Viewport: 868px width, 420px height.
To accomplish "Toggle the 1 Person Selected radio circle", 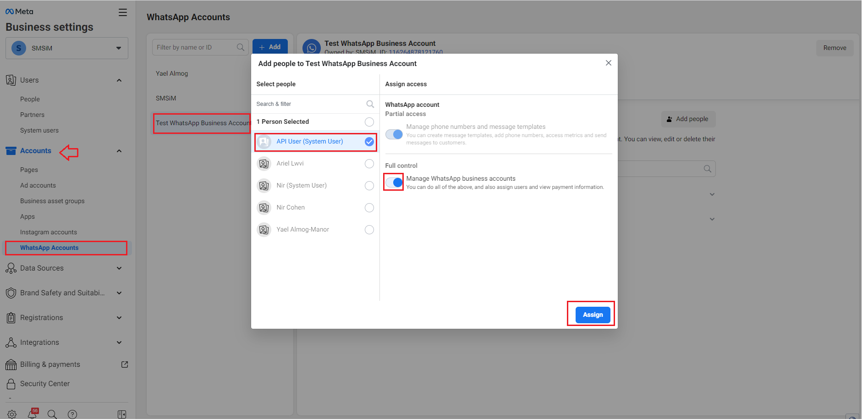I will coord(369,122).
